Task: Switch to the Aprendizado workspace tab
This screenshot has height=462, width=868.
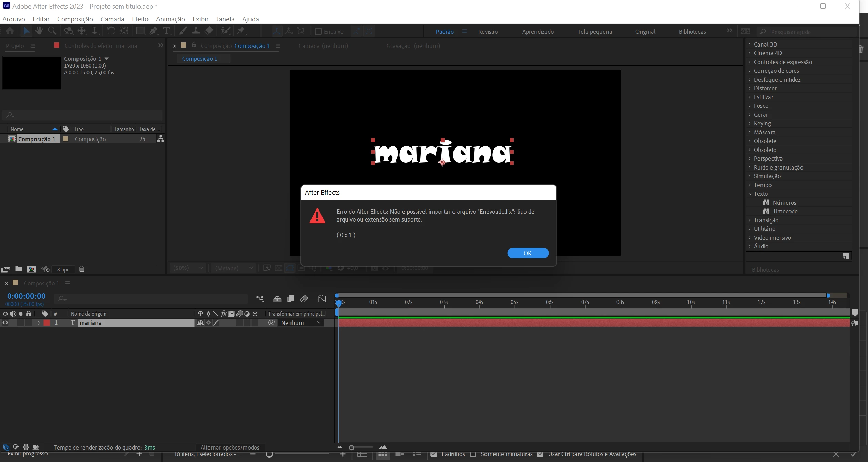Action: (538, 32)
